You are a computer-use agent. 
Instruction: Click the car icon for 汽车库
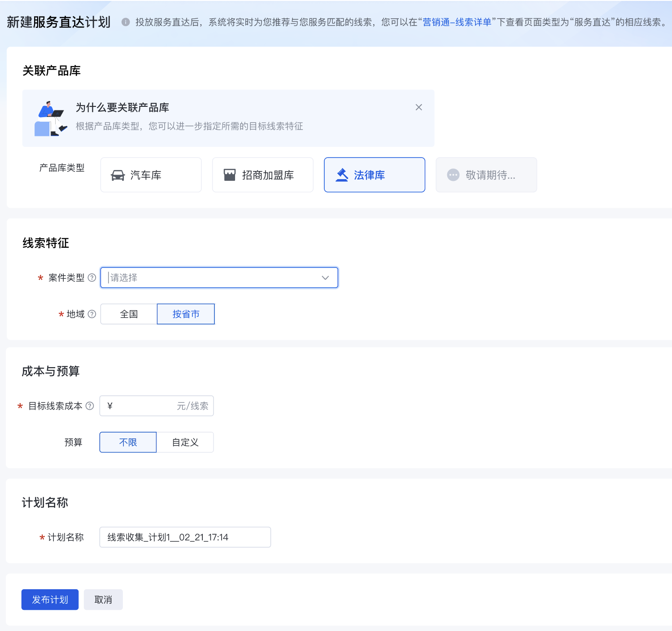118,175
